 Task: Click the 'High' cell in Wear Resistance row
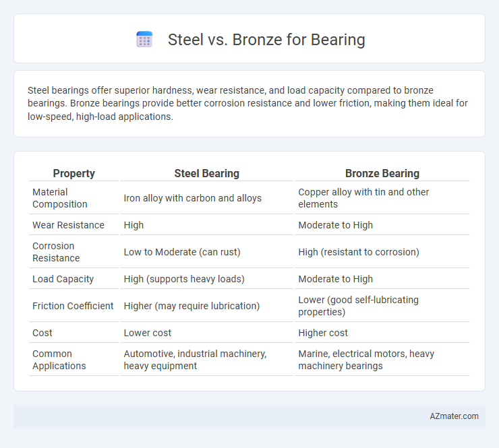[134, 225]
